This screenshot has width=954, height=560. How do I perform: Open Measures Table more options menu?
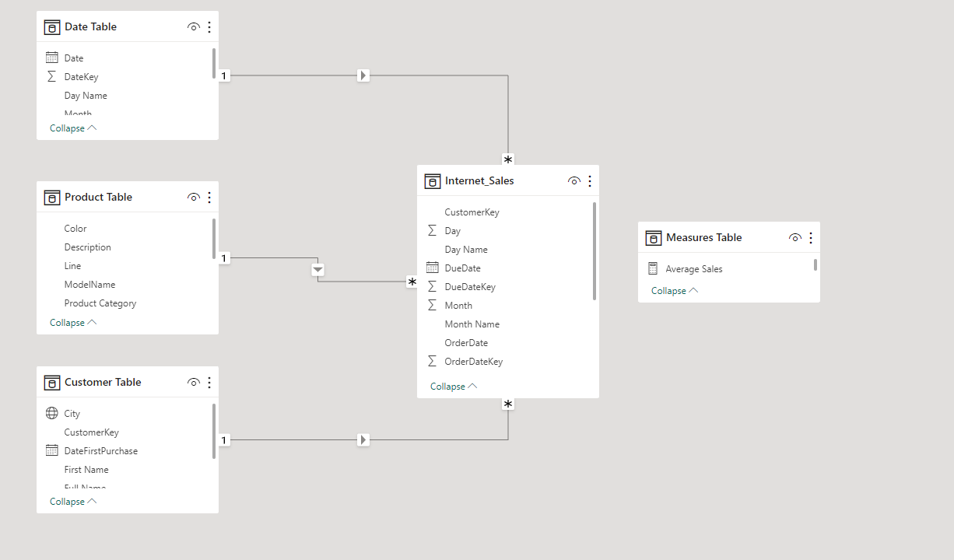tap(811, 238)
